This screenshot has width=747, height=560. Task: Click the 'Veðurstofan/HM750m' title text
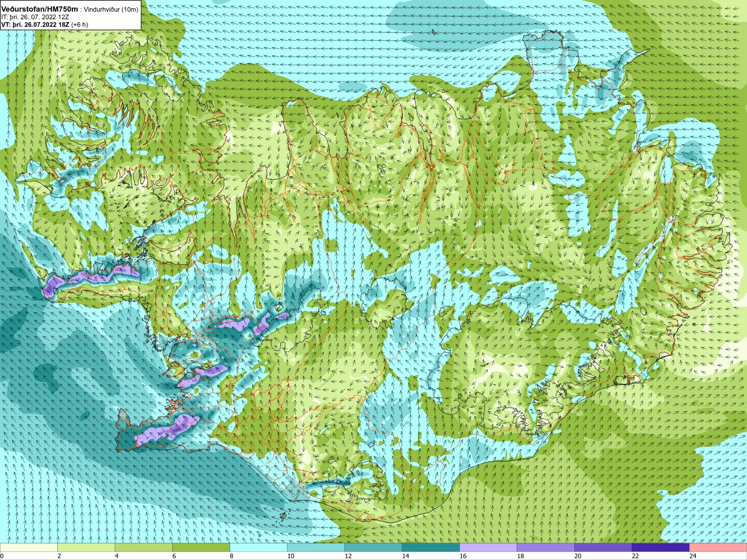point(39,9)
